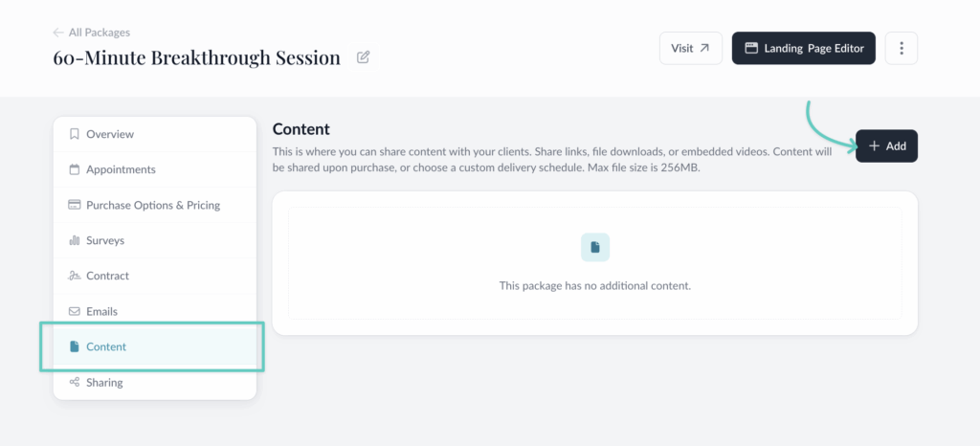Viewport: 980px width, 446px height.
Task: Open Purchase Options & Pricing section
Action: pyautogui.click(x=153, y=205)
